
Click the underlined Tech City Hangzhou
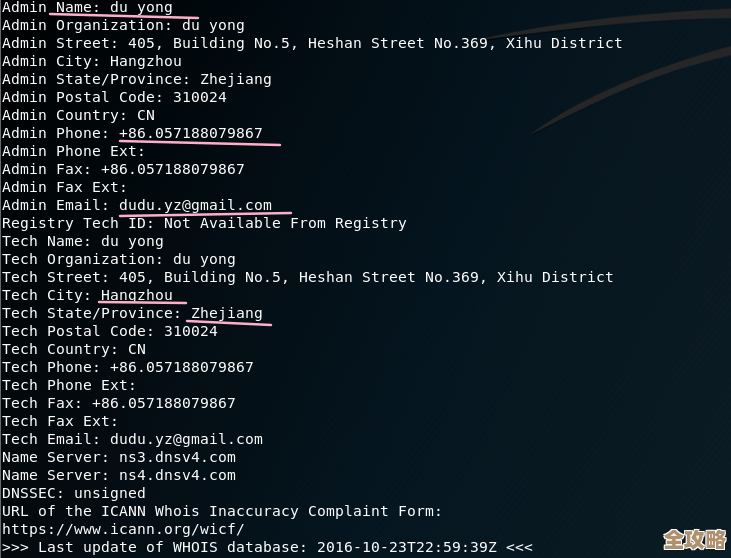point(136,295)
